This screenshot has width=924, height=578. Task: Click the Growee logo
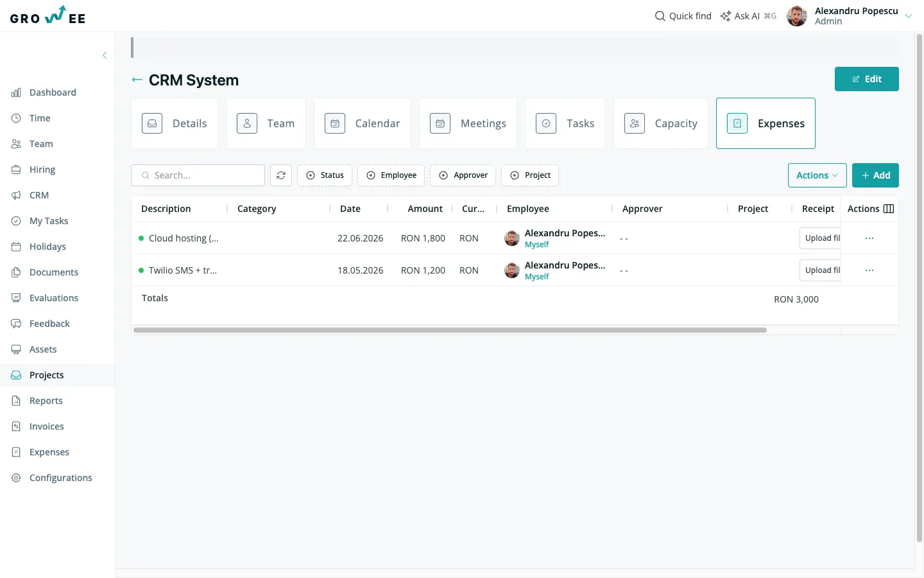coord(47,15)
